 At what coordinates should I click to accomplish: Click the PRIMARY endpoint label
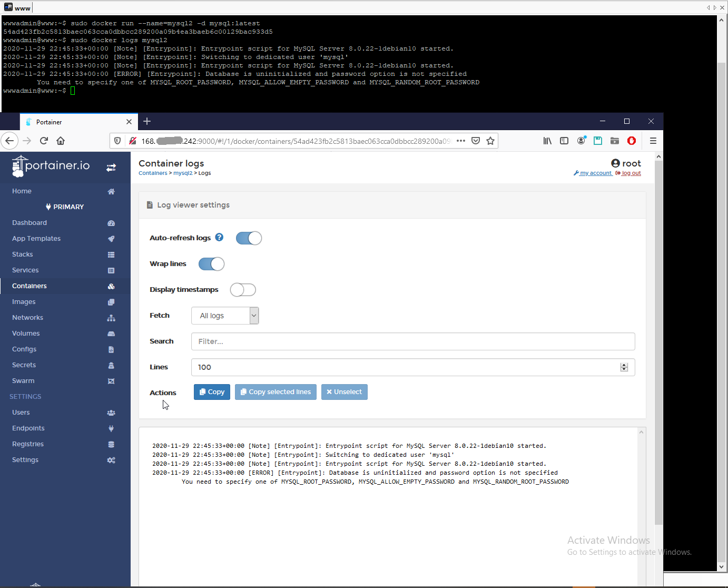(x=65, y=207)
